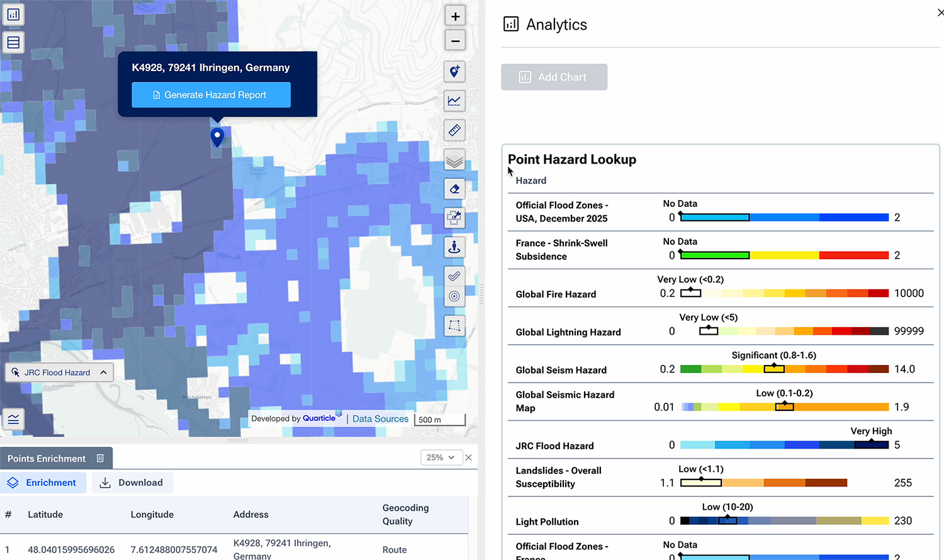The height and width of the screenshot is (560, 944).
Task: Click the Global Fire Hazard color scale
Action: click(784, 293)
